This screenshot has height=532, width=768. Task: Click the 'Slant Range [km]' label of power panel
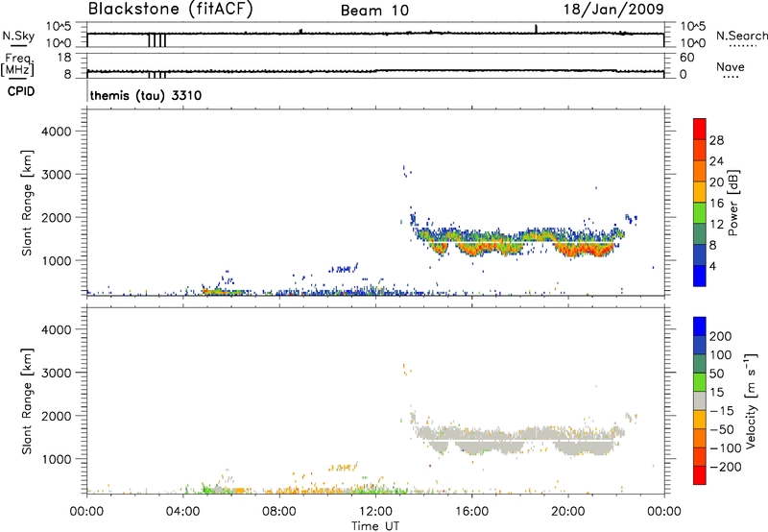[27, 203]
